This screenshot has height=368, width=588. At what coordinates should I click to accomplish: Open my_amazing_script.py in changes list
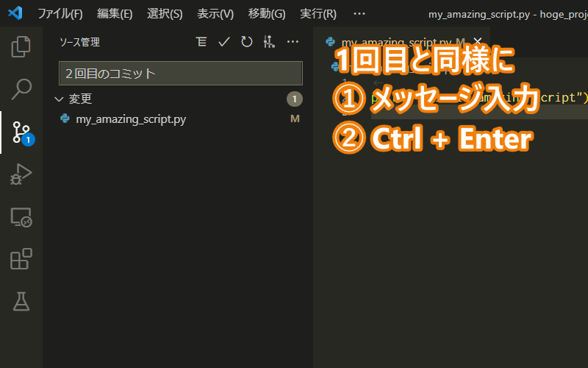tap(131, 119)
